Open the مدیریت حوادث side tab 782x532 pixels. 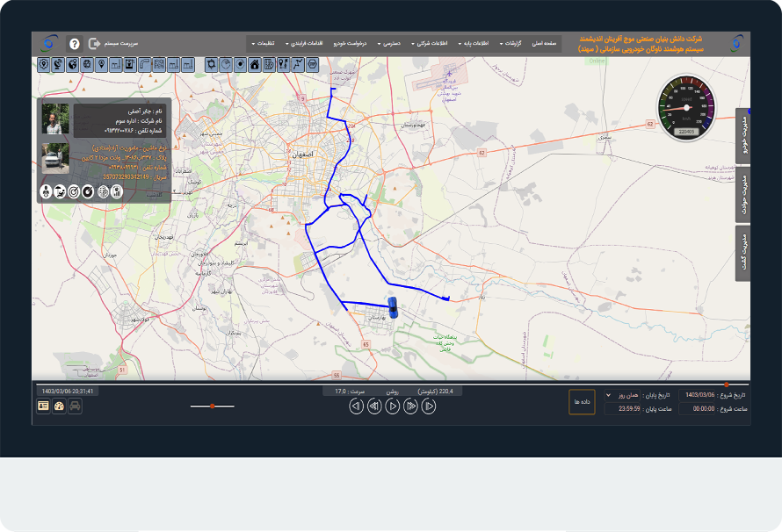pos(743,194)
